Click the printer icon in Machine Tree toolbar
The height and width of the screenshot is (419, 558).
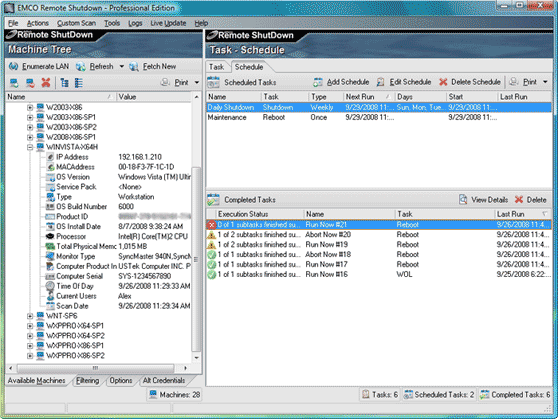point(165,83)
